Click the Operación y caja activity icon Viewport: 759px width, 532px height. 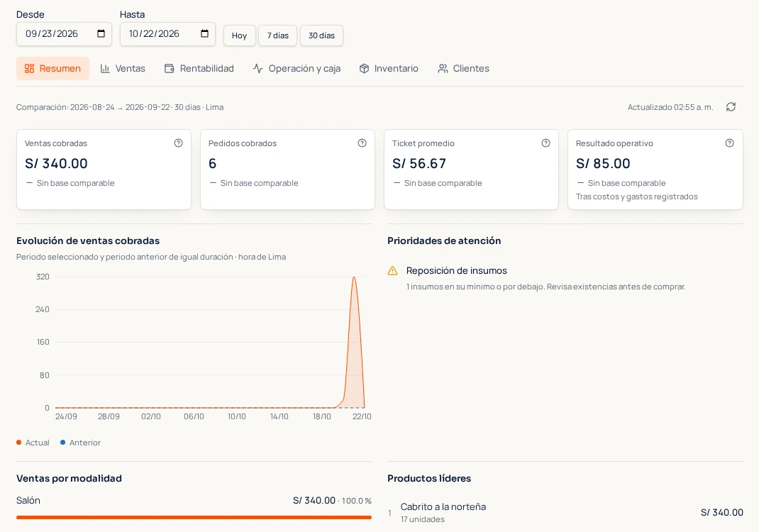tap(257, 68)
